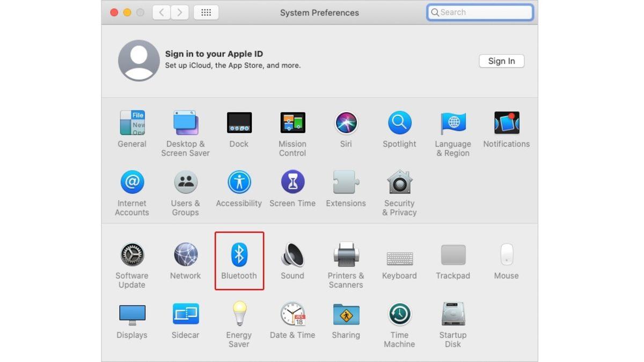
Task: Click the back navigation arrow
Action: click(x=161, y=12)
